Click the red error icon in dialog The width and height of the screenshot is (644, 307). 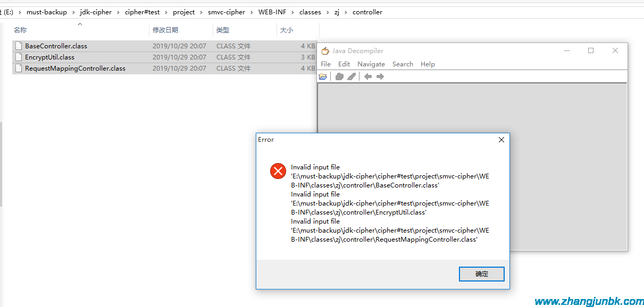tap(278, 171)
